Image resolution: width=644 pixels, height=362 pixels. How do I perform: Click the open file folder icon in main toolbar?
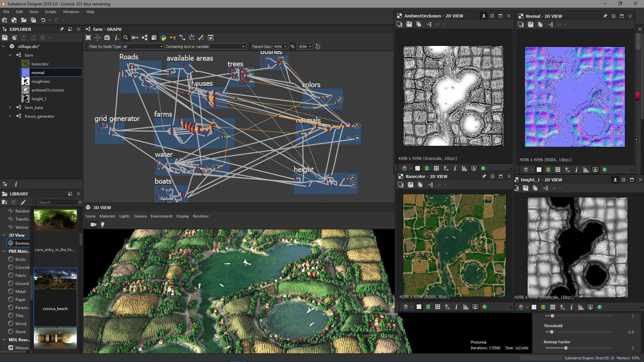[24, 20]
